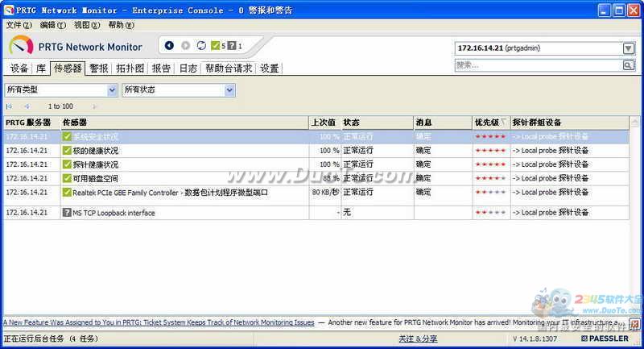644x349 pixels.
Task: Click the sensor table vertical scrollbar
Action: click(x=634, y=215)
